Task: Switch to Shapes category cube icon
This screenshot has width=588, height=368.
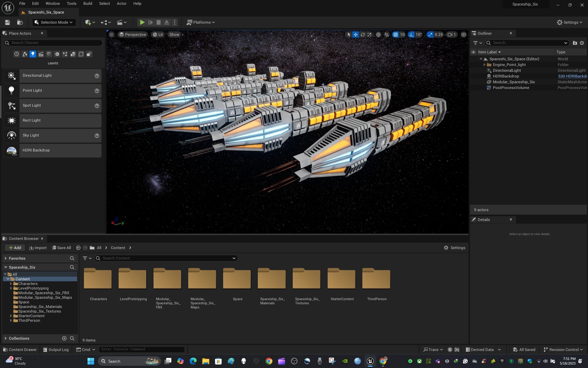Action: pos(49,54)
